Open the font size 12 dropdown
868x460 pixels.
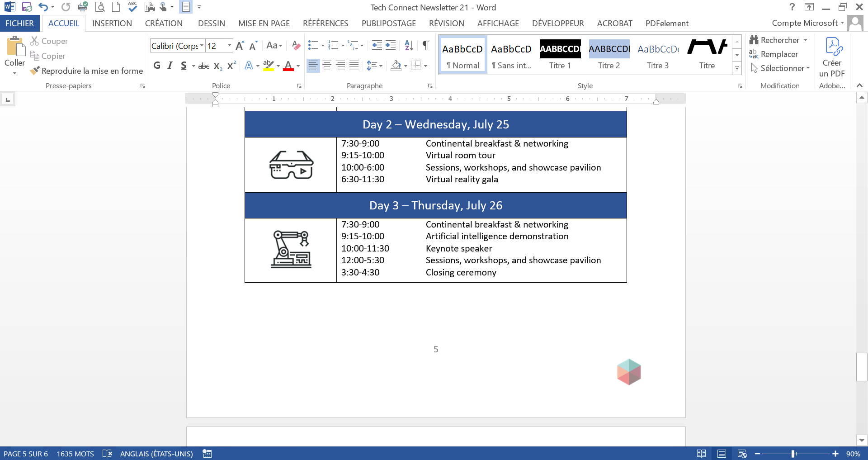[x=229, y=45]
